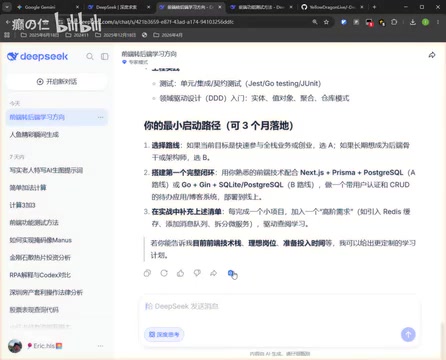Click the browser zoom magnifier in the address bar
446x360 pixels.
315,22
